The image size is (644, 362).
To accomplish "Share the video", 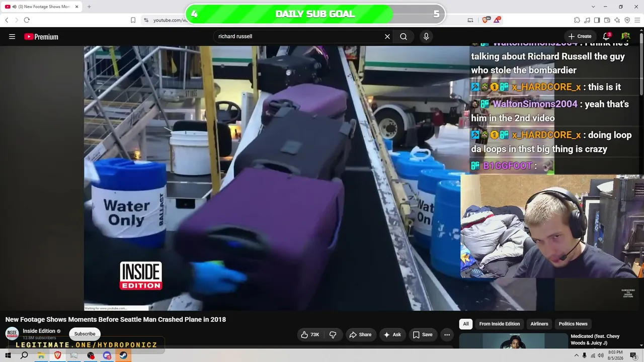I will [360, 334].
